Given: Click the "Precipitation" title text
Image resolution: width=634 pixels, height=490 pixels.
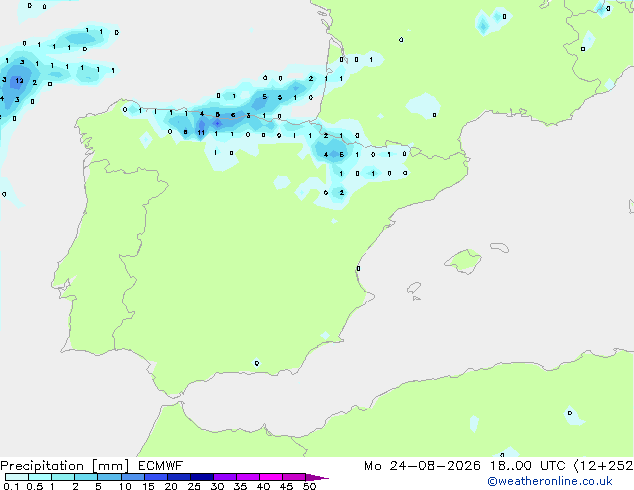Looking at the screenshot, I should click(x=42, y=466).
